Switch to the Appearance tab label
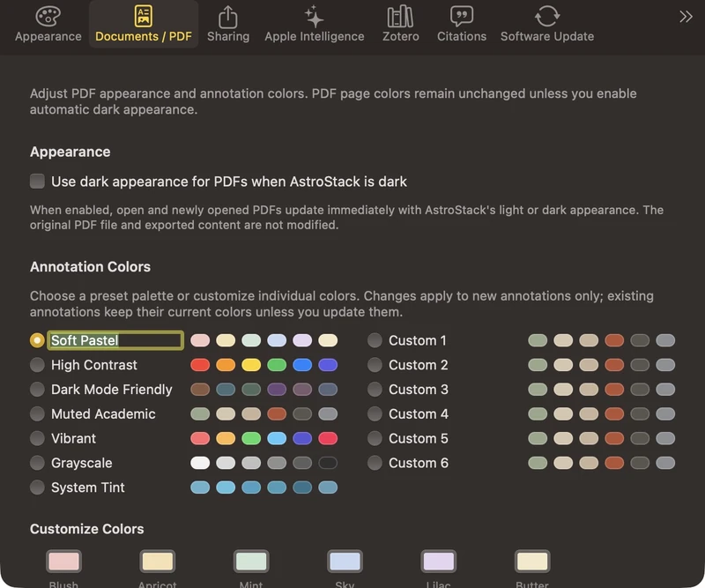This screenshot has height=588, width=705. pos(48,36)
